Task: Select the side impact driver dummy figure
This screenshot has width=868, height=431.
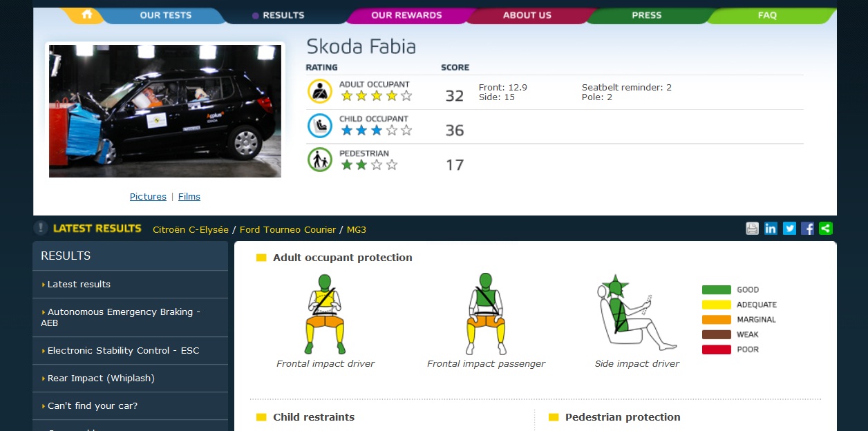Action: tap(636, 313)
